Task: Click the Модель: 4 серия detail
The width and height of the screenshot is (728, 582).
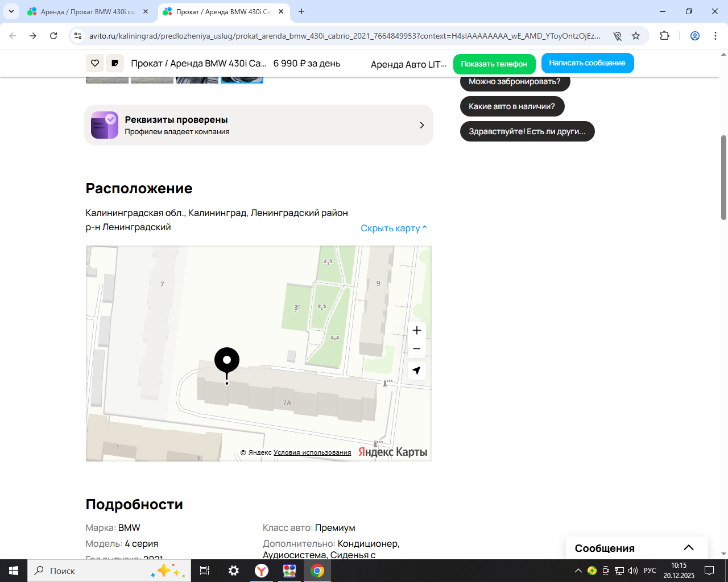Action: (x=122, y=543)
